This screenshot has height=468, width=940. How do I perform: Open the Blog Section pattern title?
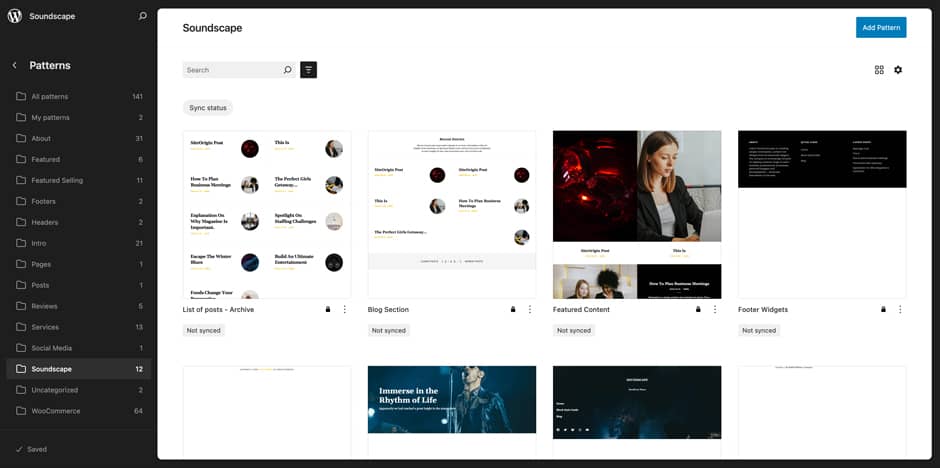pyautogui.click(x=388, y=310)
